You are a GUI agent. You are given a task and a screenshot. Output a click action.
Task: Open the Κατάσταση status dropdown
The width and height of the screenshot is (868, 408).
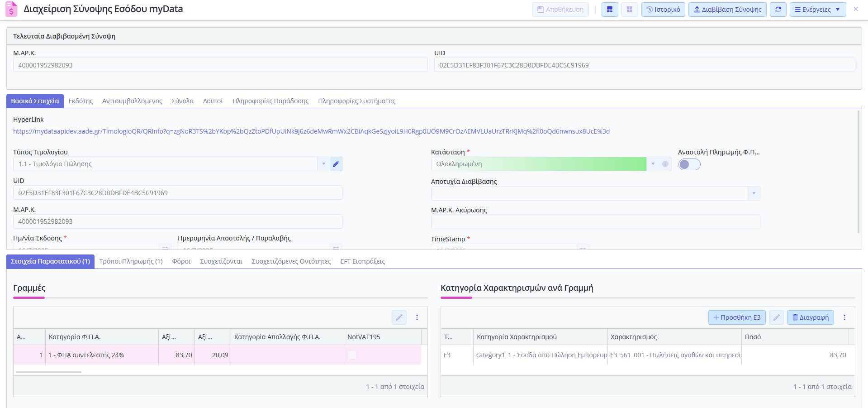click(653, 164)
